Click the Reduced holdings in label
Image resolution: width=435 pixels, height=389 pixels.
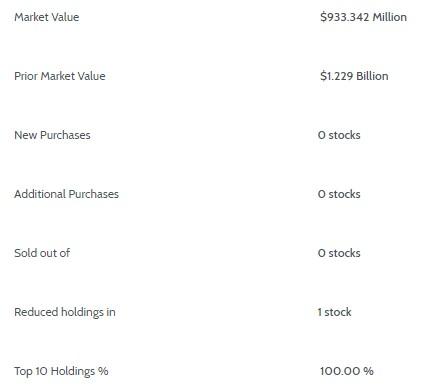tap(65, 312)
